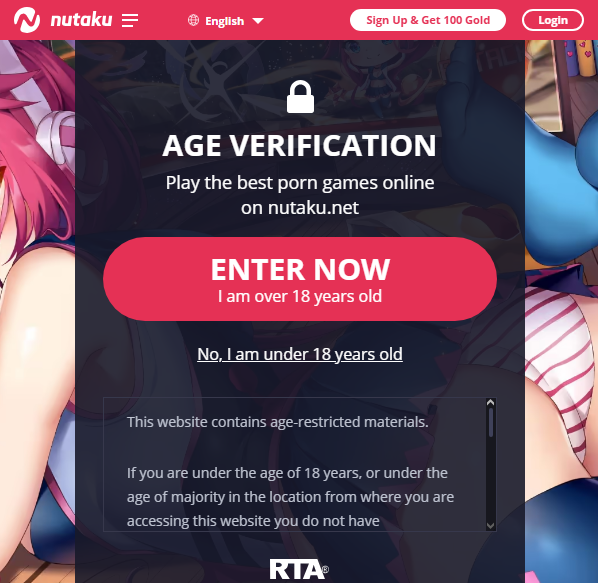Open the Login button
Screen dimensions: 598x583
(x=553, y=20)
